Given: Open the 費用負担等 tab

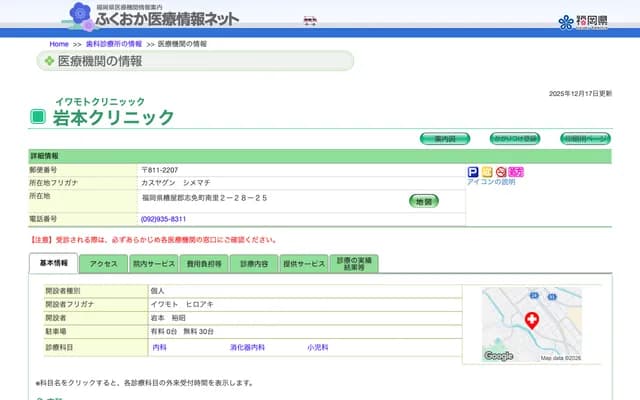Looking at the screenshot, I should pos(203,264).
